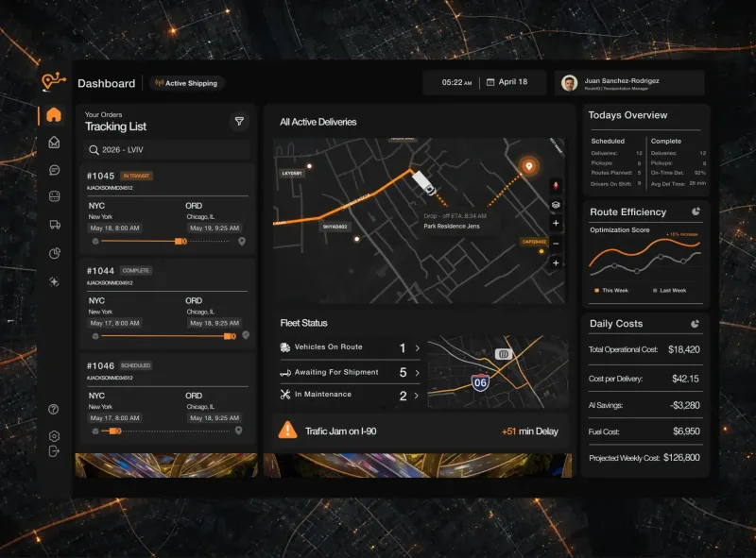This screenshot has width=756, height=558.
Task: Click the Cost per Delivery $42.15 value
Action: (x=685, y=379)
